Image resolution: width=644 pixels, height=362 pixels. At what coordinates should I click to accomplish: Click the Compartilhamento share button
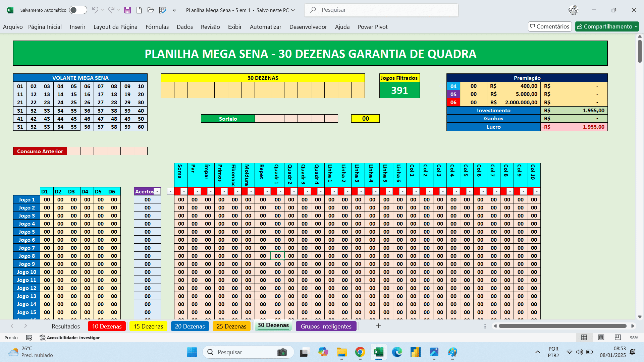pyautogui.click(x=607, y=26)
